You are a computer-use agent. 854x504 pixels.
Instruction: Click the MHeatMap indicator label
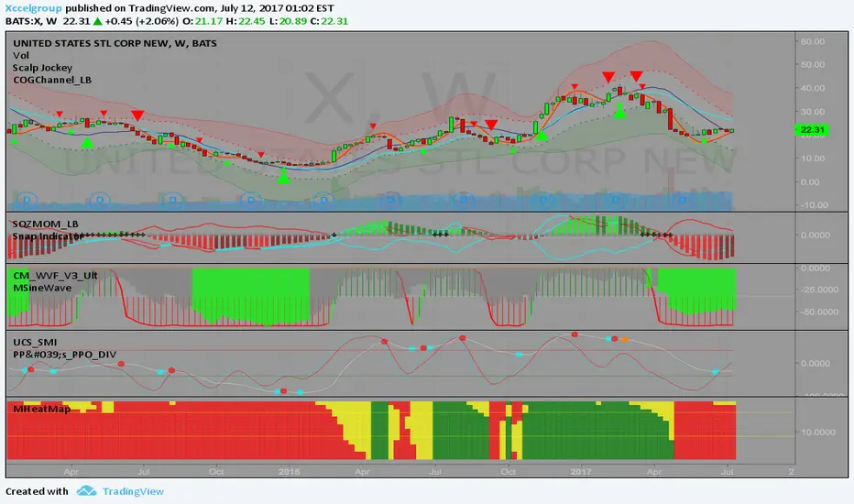click(41, 409)
